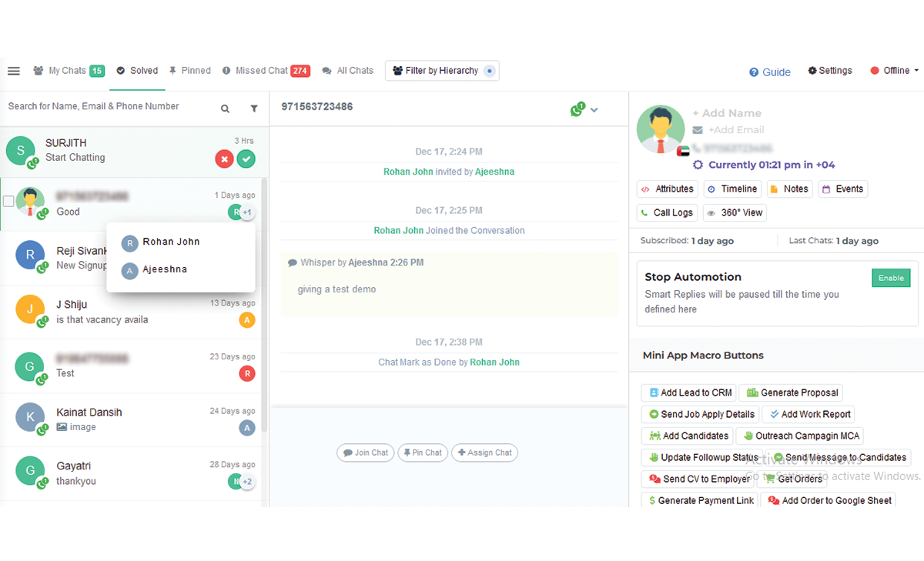
Task: Open the 360° View tab
Action: pyautogui.click(x=735, y=212)
